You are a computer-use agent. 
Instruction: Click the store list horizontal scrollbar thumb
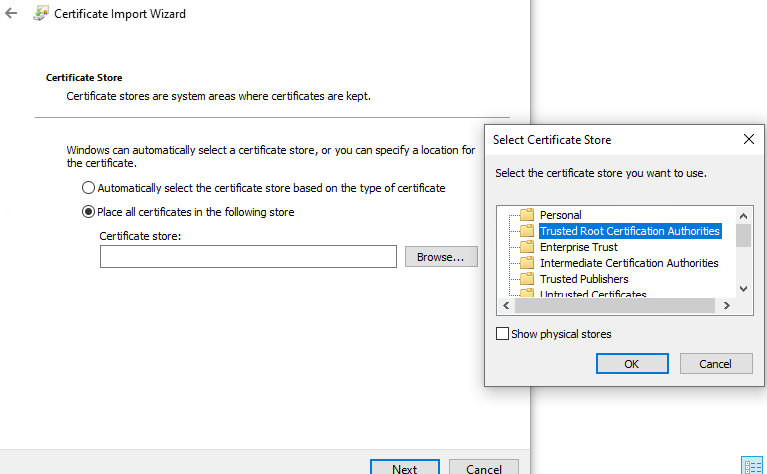pos(615,306)
